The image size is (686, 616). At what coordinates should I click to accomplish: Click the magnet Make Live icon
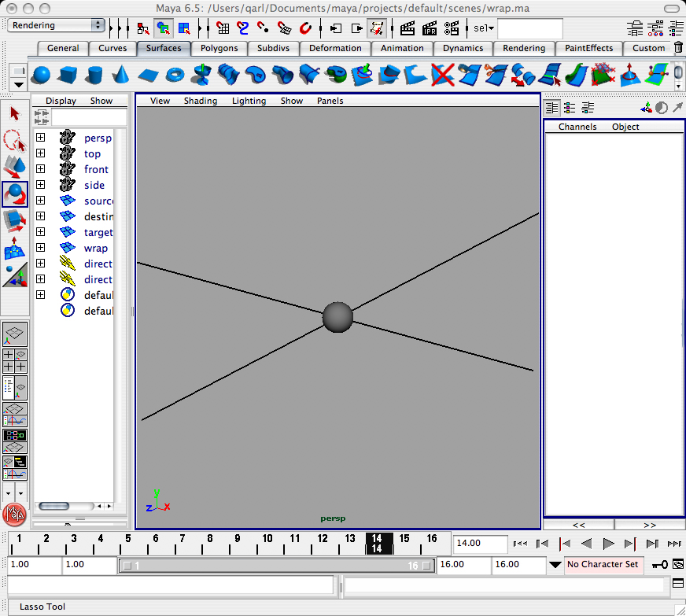point(305,28)
